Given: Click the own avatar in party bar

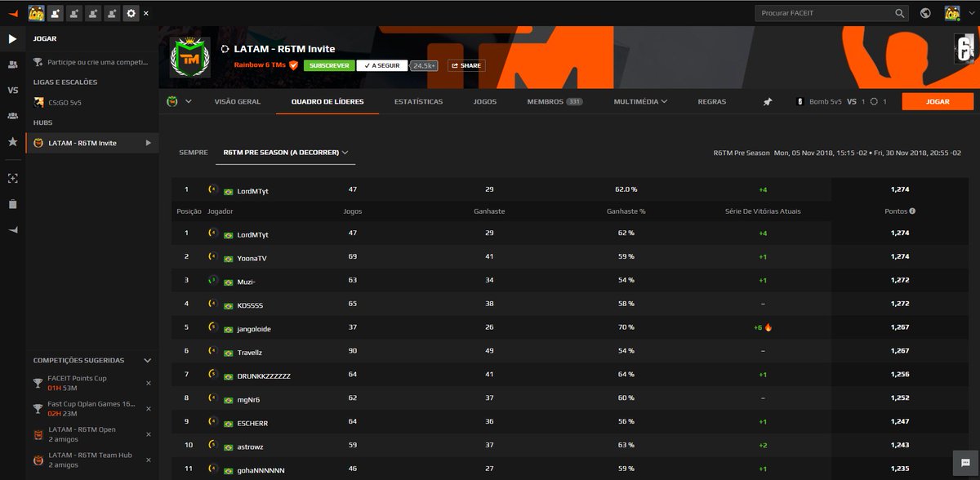Looking at the screenshot, I should coord(36,13).
